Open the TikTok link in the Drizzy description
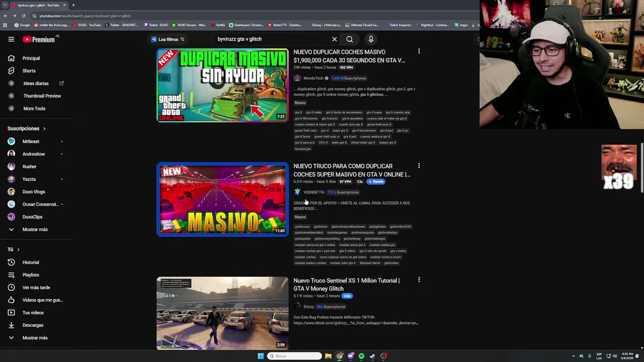 pos(356,323)
